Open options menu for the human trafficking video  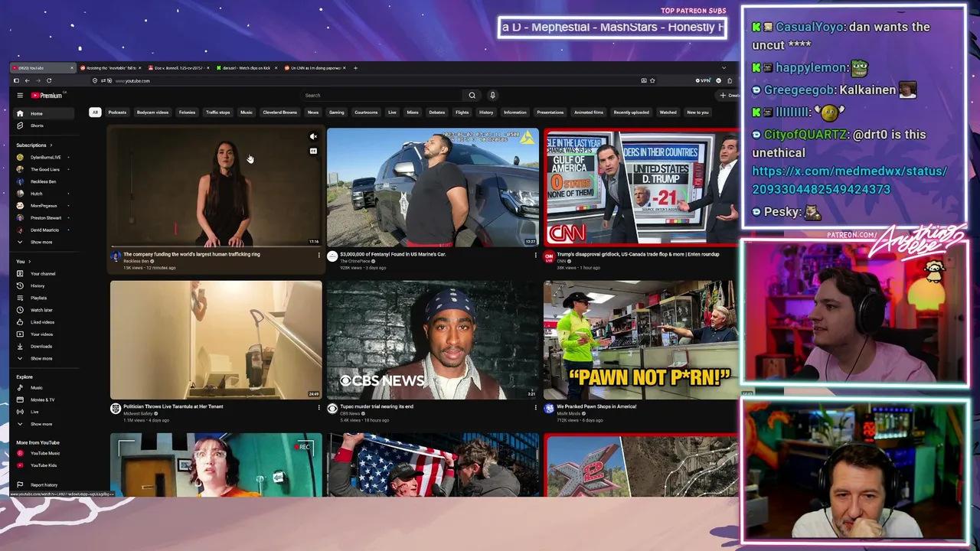tap(319, 255)
